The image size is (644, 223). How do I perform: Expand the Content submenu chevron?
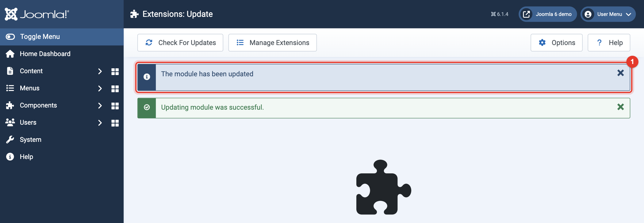click(100, 71)
